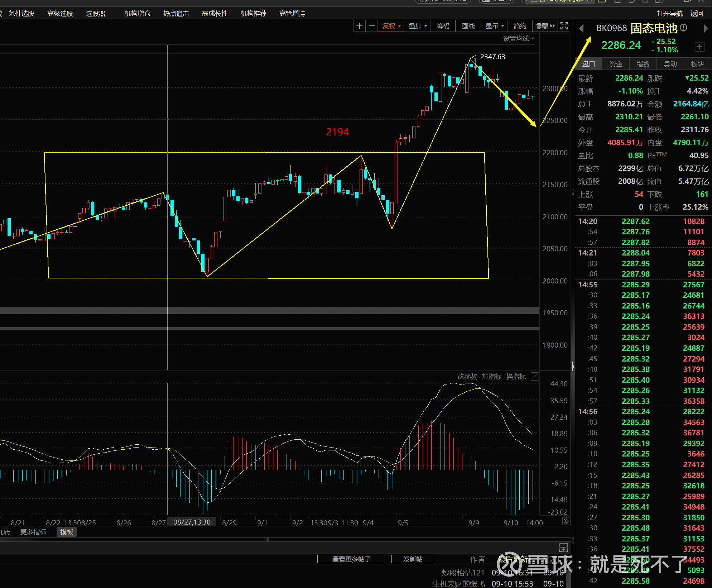712x588 pixels.
Task: Close the MACD indicator panel
Action: point(535,376)
